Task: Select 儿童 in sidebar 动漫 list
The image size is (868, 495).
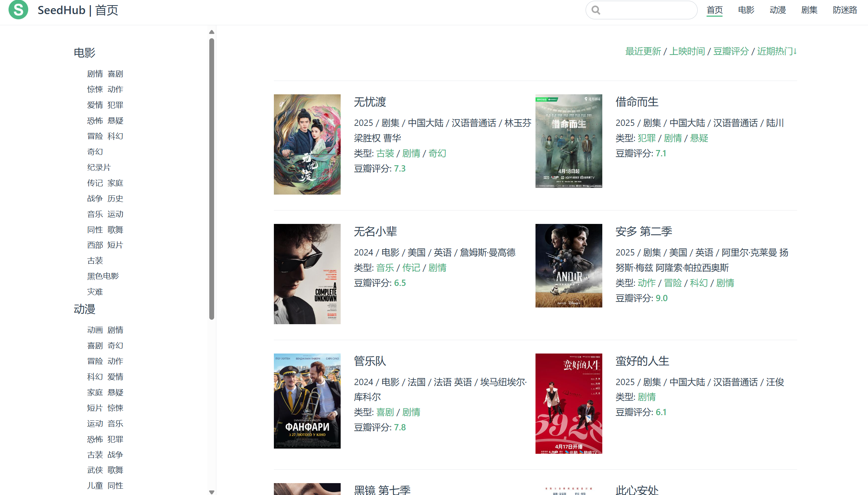Action: click(95, 486)
